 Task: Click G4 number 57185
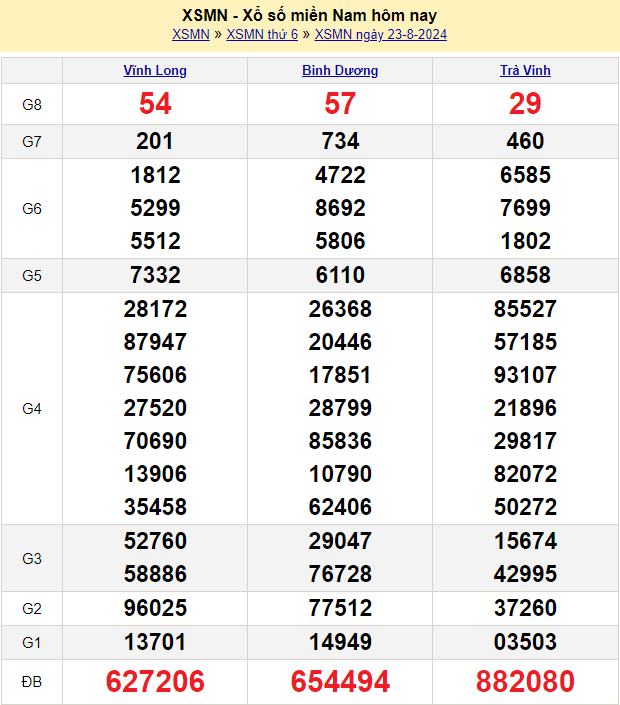click(x=525, y=342)
